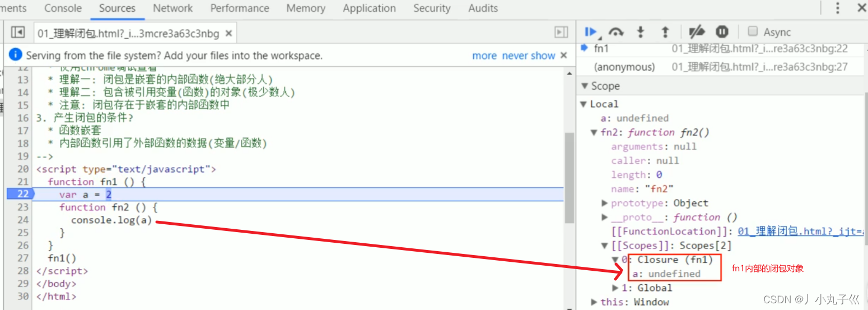868x310 pixels.
Task: Close the 01_理解闭包.html file tab
Action: point(228,34)
